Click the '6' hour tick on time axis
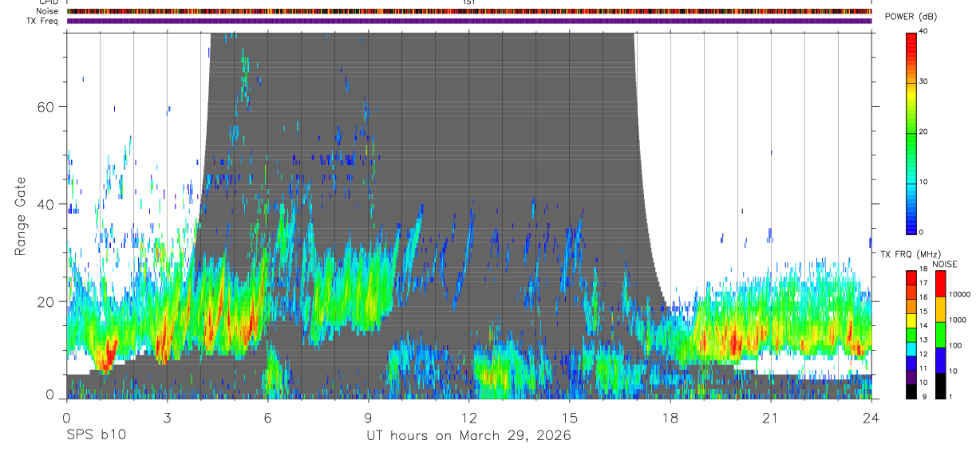The image size is (980, 452). 267,418
